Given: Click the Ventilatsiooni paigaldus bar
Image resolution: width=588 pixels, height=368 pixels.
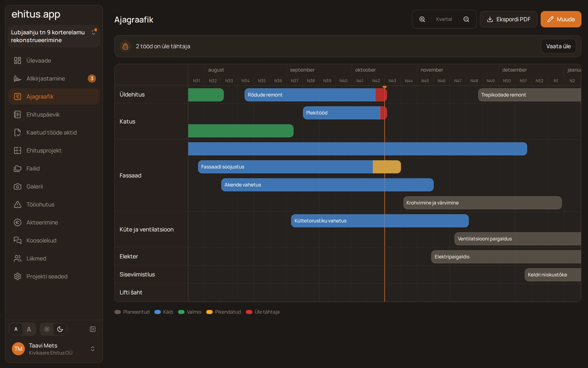Looking at the screenshot, I should click(518, 239).
